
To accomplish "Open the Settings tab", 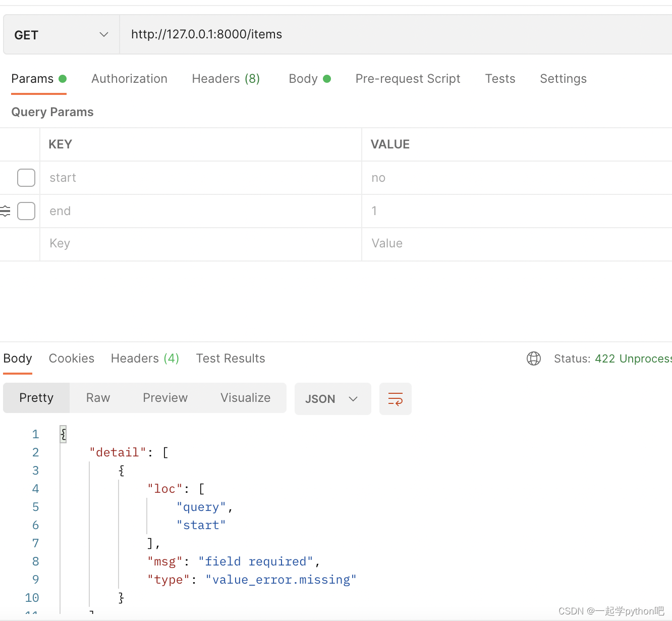I will point(563,79).
